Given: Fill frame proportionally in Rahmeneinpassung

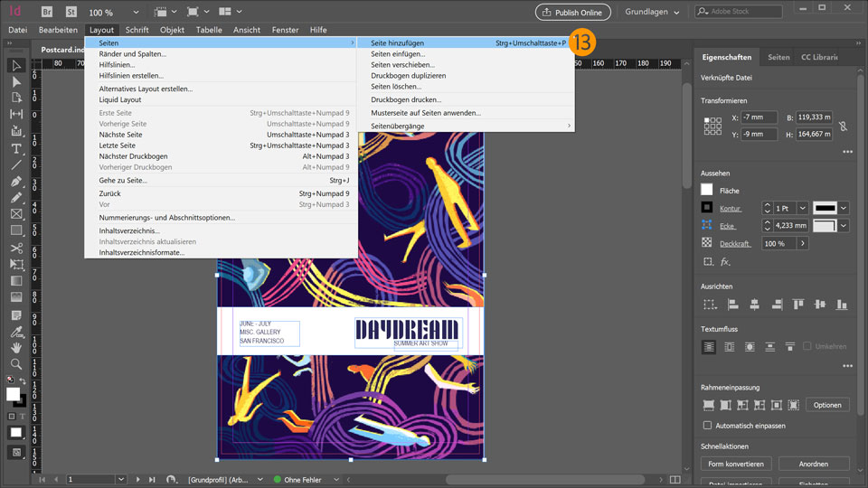Looking at the screenshot, I should pos(709,405).
